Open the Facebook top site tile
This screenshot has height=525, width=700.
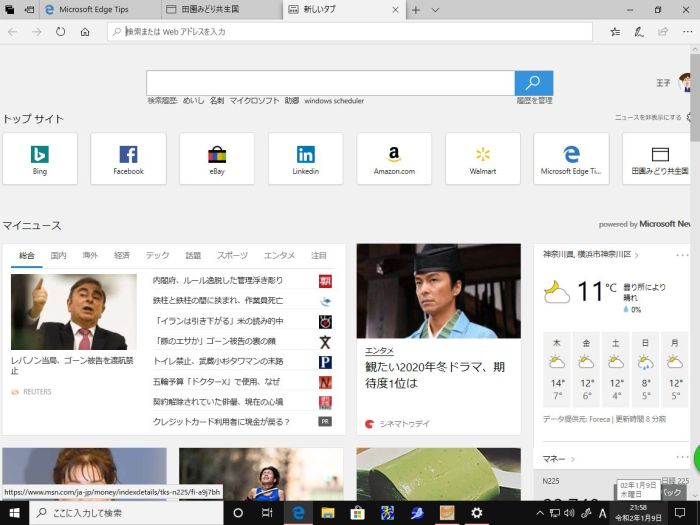(128, 159)
